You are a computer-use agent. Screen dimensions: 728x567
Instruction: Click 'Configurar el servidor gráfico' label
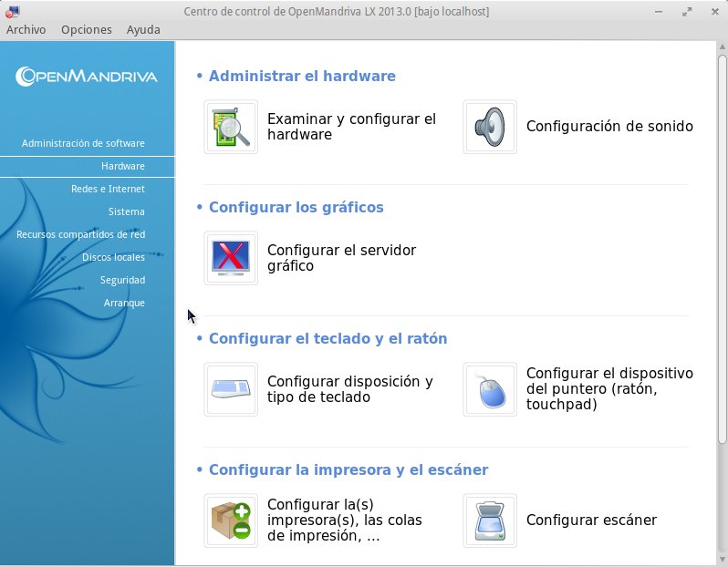click(341, 258)
